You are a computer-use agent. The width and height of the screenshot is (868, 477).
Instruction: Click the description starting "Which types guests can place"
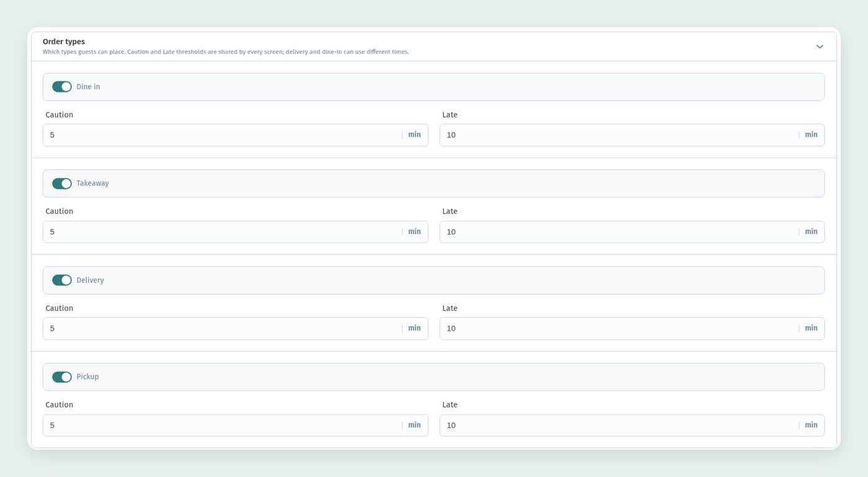(226, 52)
